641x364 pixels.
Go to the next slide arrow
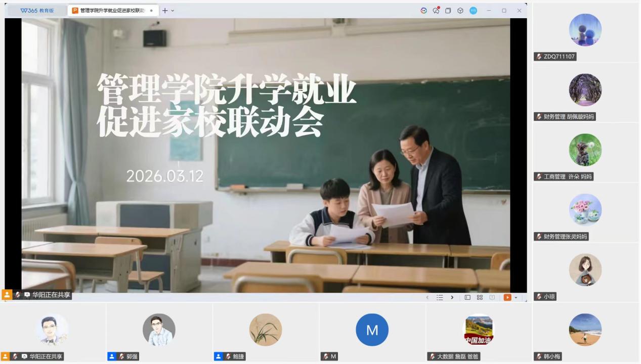[x=452, y=297]
